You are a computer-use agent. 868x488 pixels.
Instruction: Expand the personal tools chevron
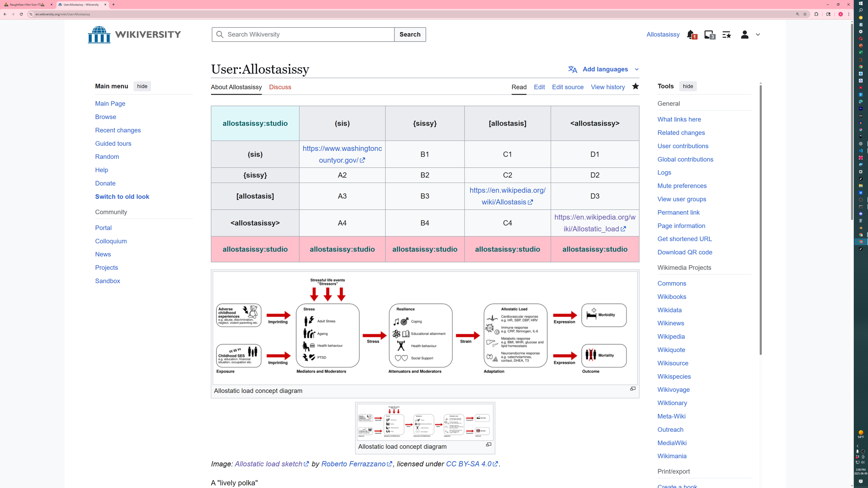(758, 35)
